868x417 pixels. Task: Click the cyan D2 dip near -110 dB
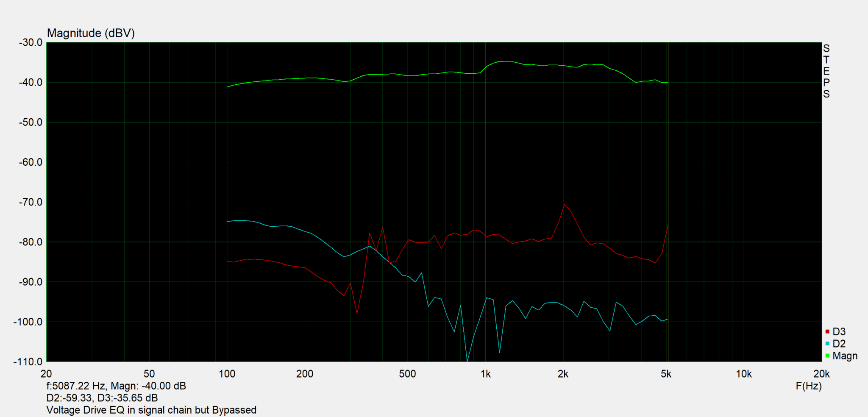[467, 360]
